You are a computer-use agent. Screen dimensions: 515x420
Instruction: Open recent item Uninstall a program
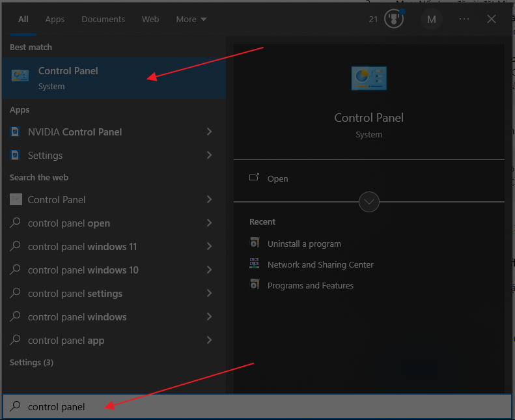[304, 244]
